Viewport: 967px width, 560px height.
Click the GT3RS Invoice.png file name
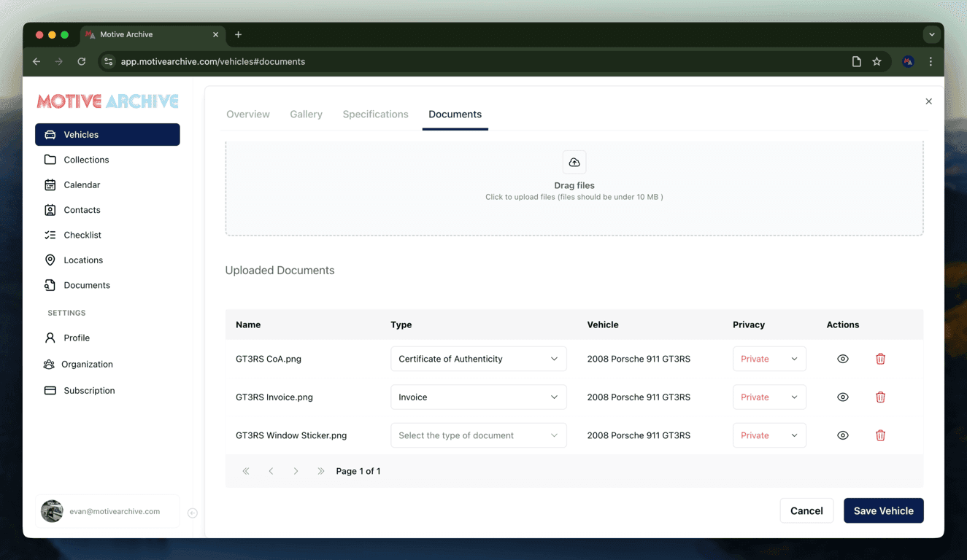pos(274,397)
